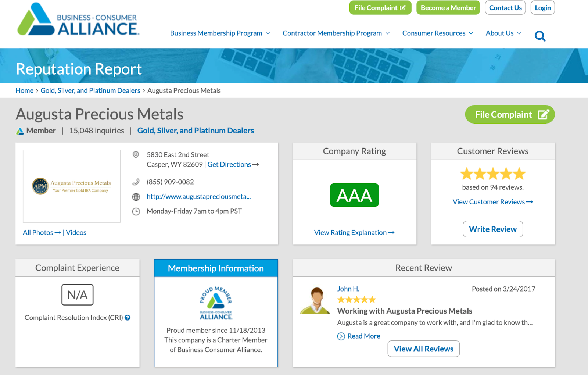Click the Business Consumer Alliance logo
The height and width of the screenshot is (375, 588).
[78, 19]
